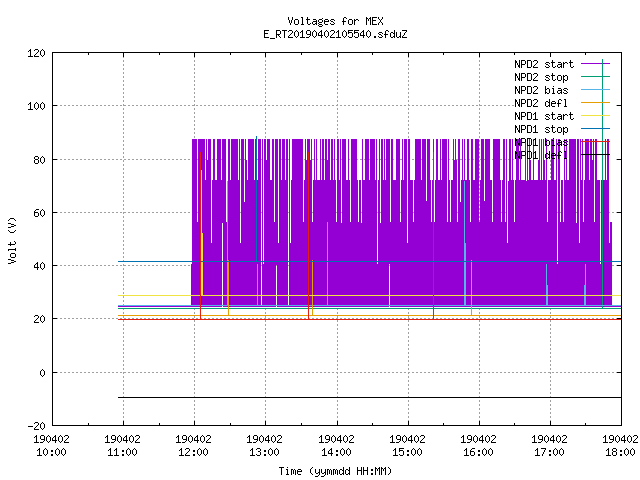Screen dimensions: 640x480
Task: Click the x-axis tick label 190402 18:00
Action: [x=620, y=446]
